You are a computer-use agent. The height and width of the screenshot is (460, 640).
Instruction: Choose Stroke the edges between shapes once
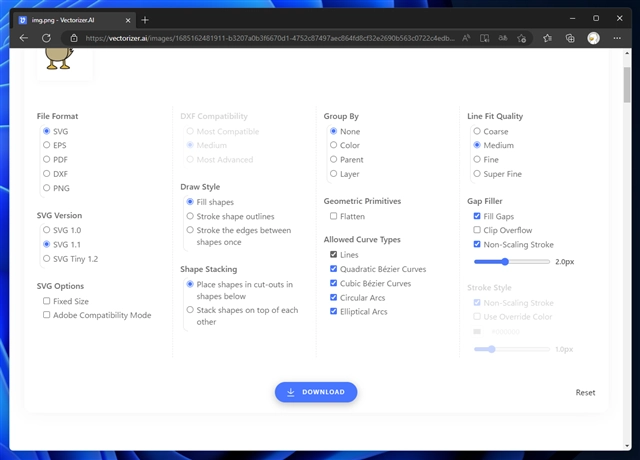pyautogui.click(x=190, y=230)
